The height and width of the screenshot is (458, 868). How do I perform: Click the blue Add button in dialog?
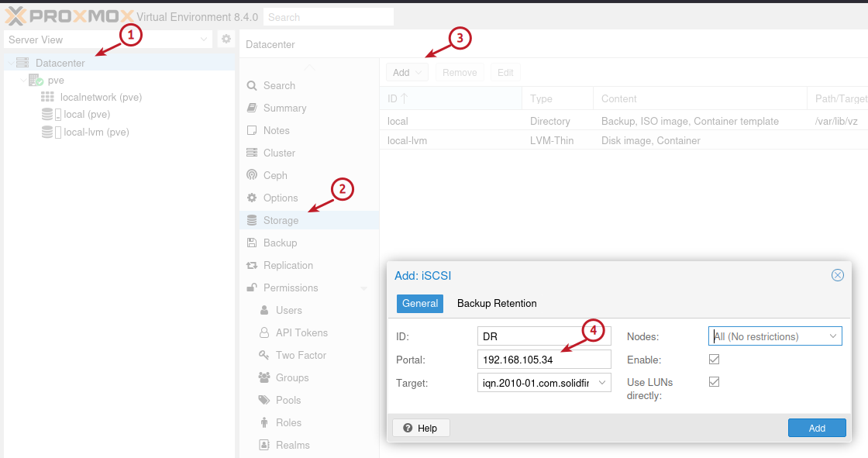pyautogui.click(x=817, y=428)
